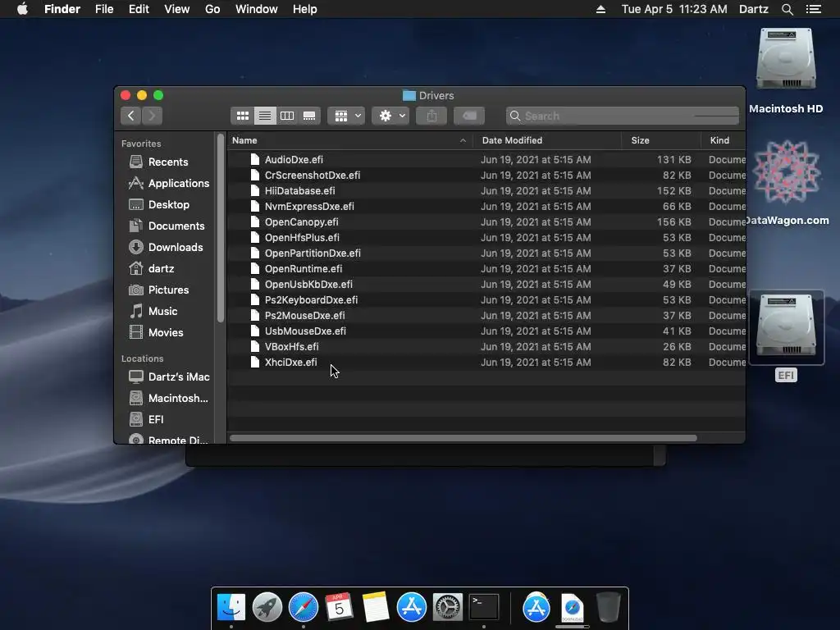
Task: Open Documents in the sidebar
Action: pyautogui.click(x=167, y=226)
